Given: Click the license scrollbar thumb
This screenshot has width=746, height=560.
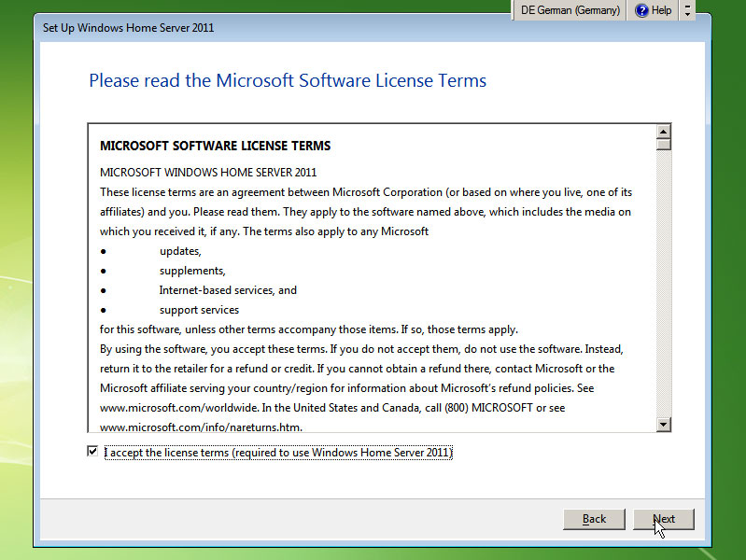Looking at the screenshot, I should click(x=663, y=144).
